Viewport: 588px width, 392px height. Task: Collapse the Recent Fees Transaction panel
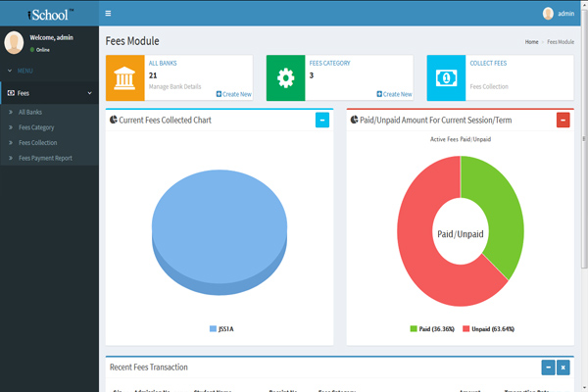point(548,367)
